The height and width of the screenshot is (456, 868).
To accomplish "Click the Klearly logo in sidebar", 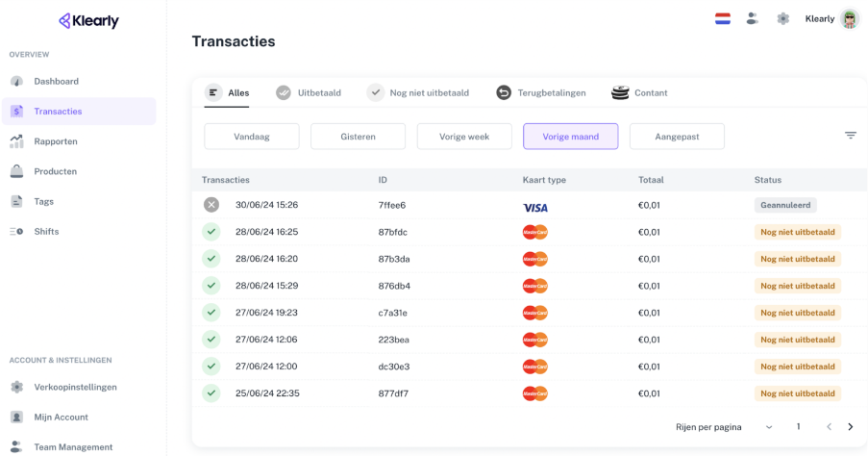I will coord(88,20).
